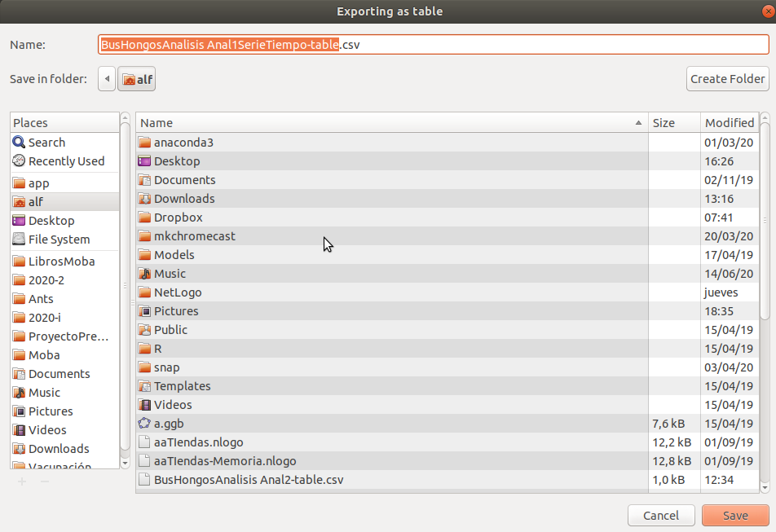Click the Create Folder button
Screen dimensions: 776x532
(x=727, y=79)
